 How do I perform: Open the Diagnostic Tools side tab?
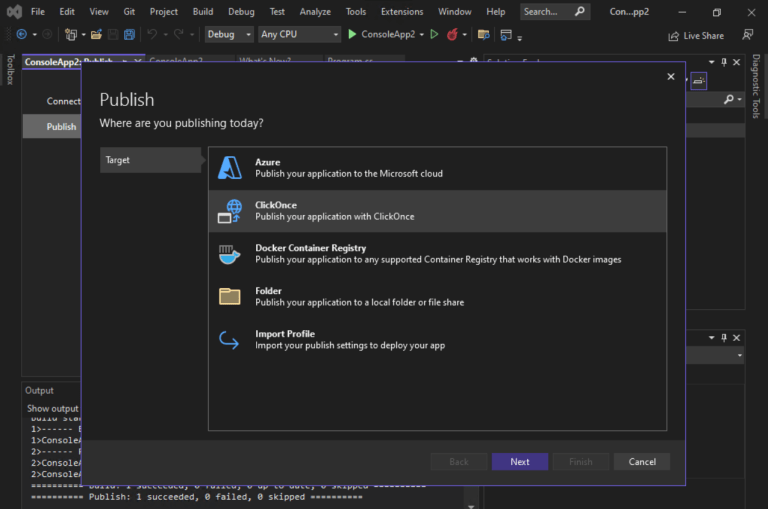[756, 86]
